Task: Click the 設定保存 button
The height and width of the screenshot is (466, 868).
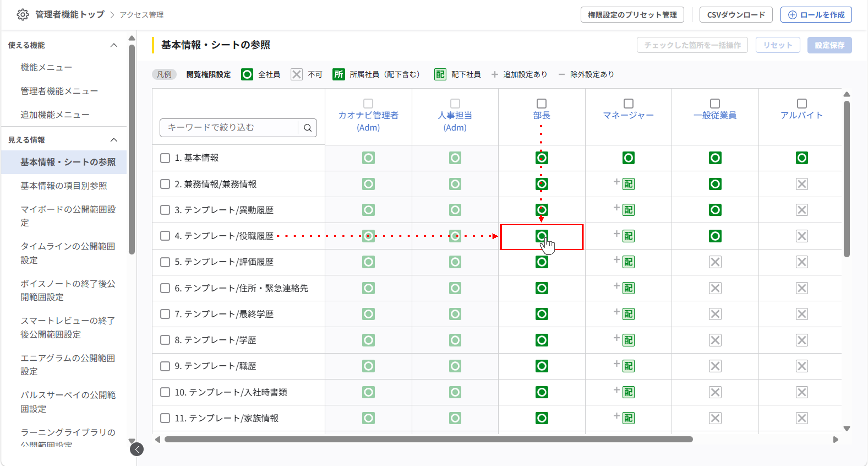Action: click(x=829, y=45)
